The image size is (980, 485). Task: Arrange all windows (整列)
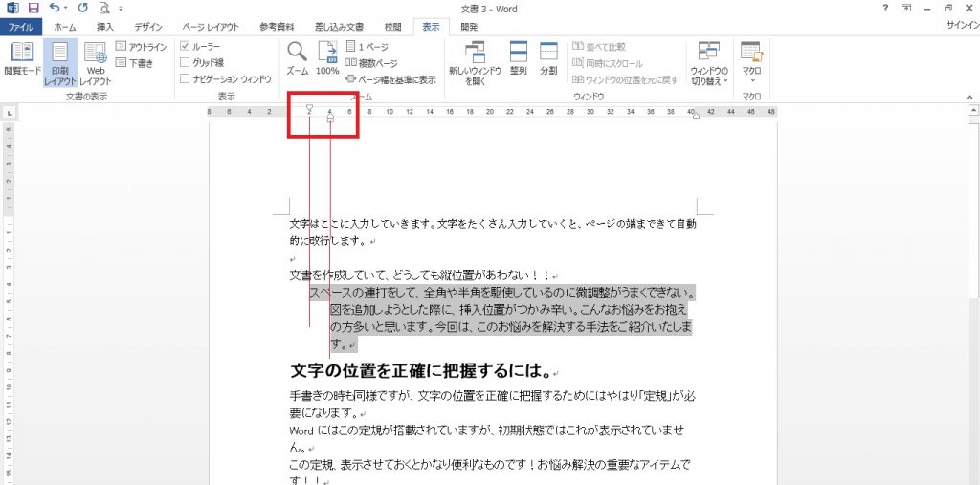(518, 59)
